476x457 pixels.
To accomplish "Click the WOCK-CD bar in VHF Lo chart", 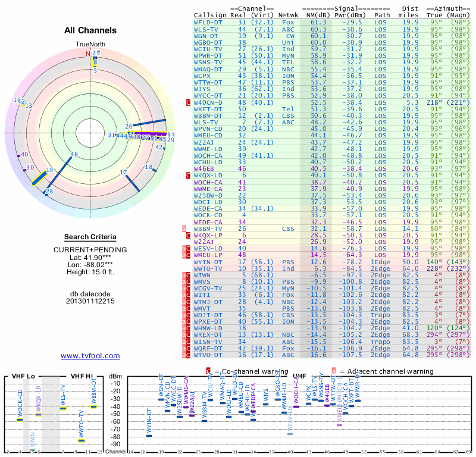I will [20, 420].
